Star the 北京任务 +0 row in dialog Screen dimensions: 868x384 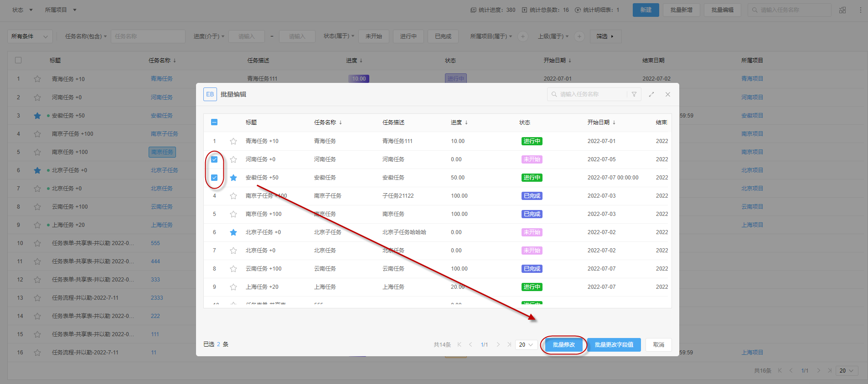tap(233, 251)
